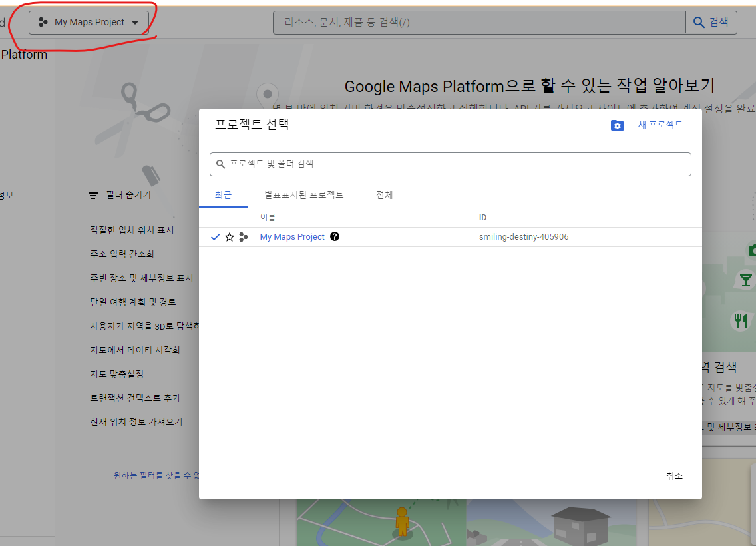This screenshot has height=546, width=756.
Task: Focus the 프로젝트 및 폴더 검색 field
Action: point(451,164)
